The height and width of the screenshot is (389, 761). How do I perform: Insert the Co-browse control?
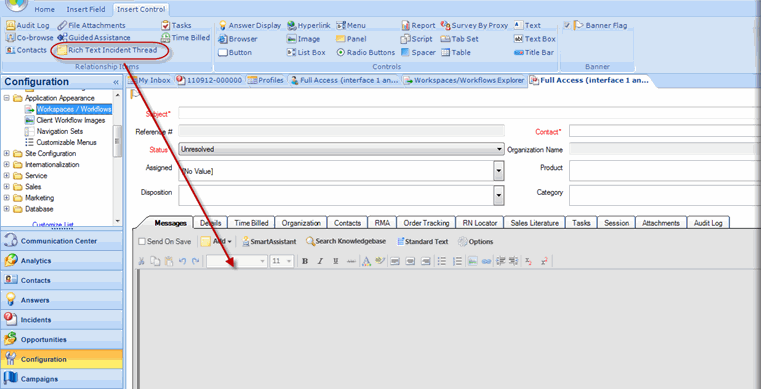(30, 37)
